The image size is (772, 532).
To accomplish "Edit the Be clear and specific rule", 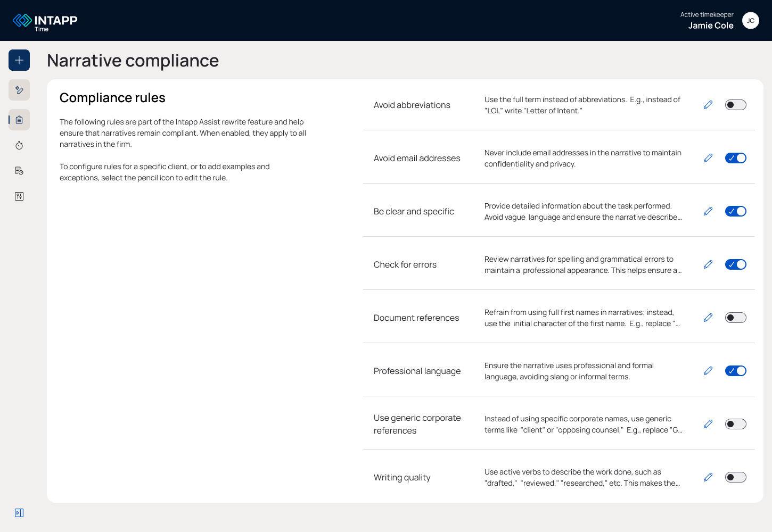I will click(x=708, y=211).
